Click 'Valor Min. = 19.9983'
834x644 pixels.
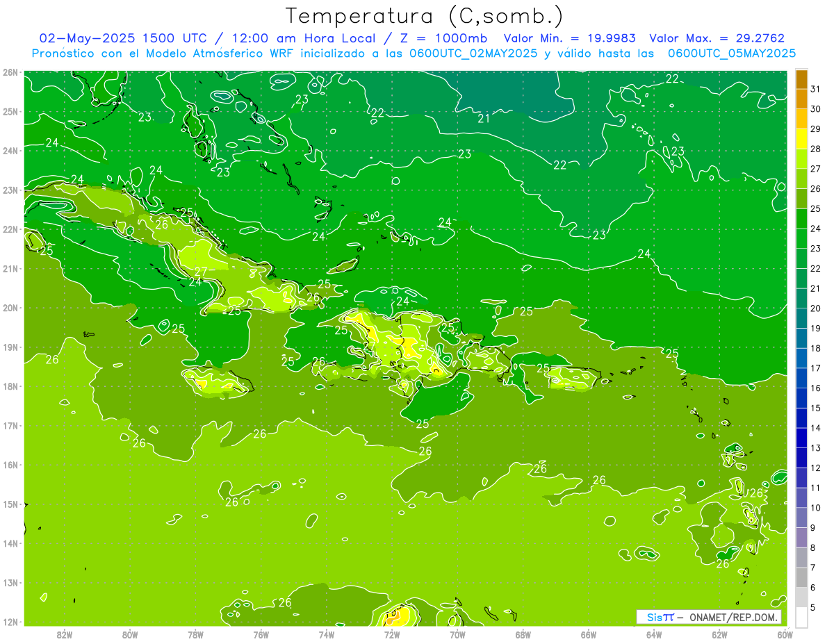point(570,38)
